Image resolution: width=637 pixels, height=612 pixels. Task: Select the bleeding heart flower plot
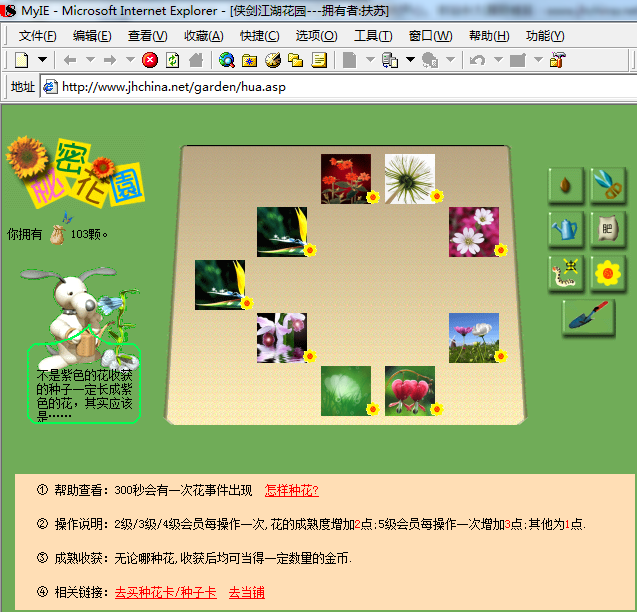coord(410,391)
